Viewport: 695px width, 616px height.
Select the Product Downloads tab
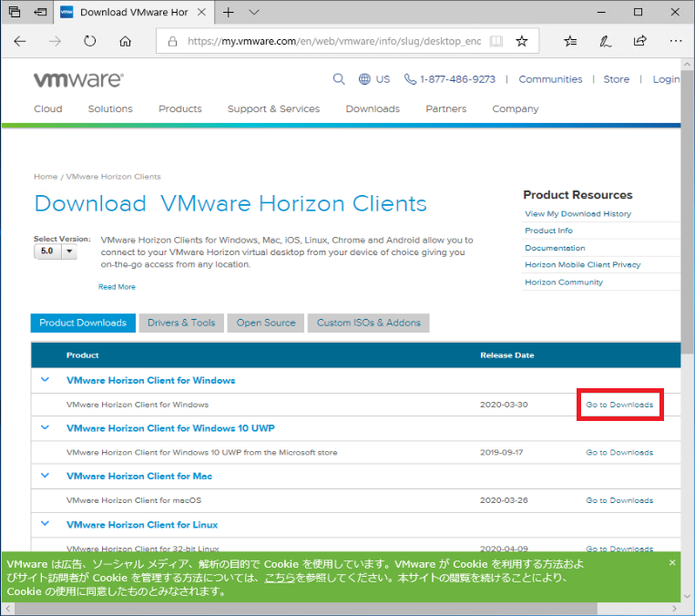point(83,323)
